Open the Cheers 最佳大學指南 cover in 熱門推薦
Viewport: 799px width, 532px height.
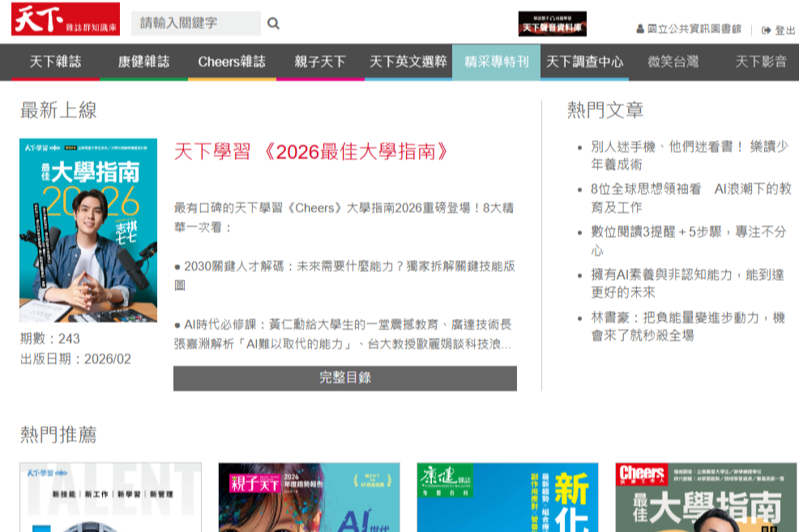(707, 497)
